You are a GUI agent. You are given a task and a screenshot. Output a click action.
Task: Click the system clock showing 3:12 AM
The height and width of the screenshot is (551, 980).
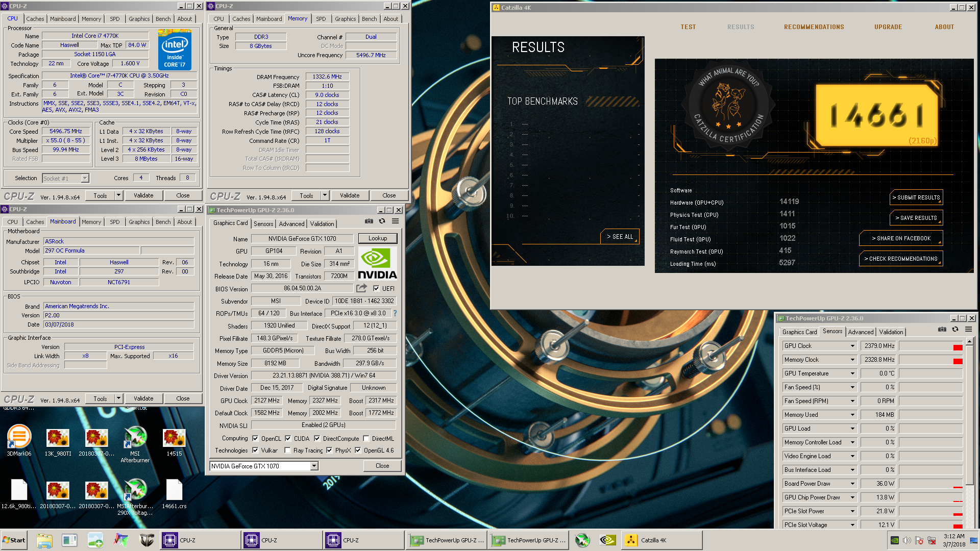953,536
